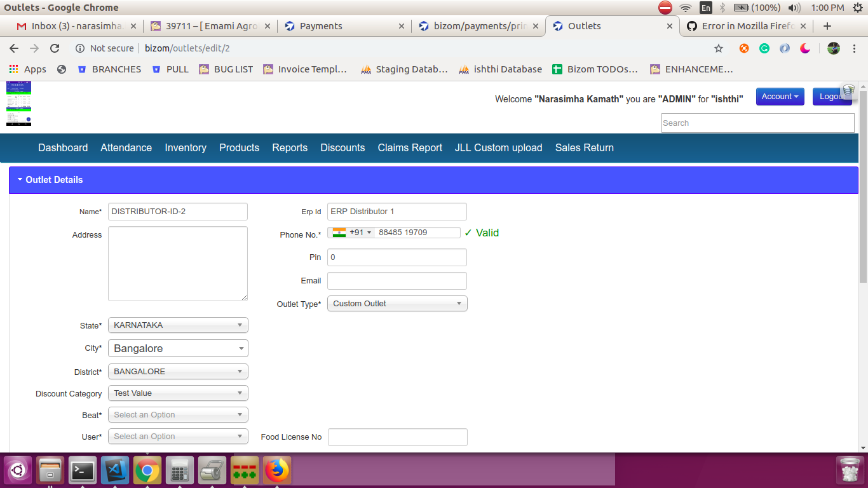Open a new browser tab
Viewport: 868px width, 488px height.
click(827, 26)
